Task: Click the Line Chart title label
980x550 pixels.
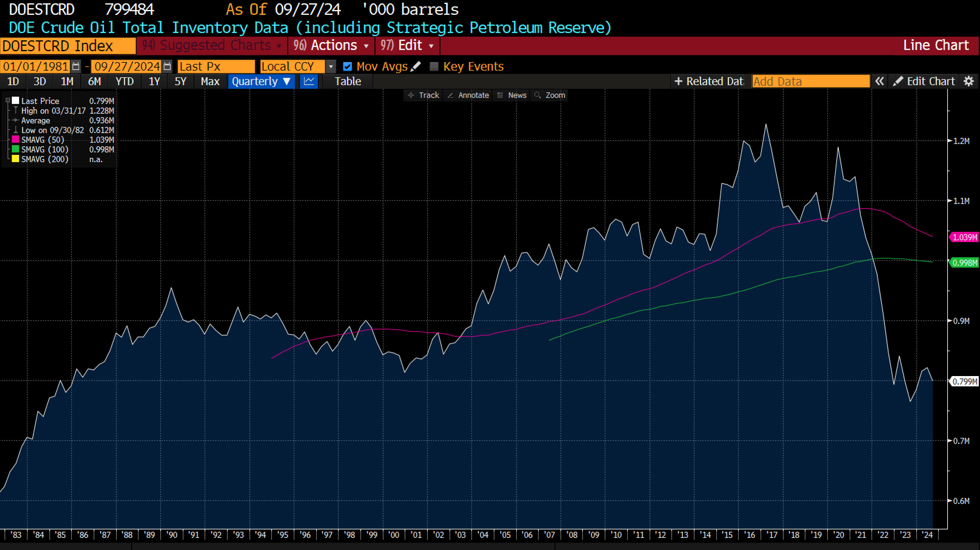Action: 936,45
